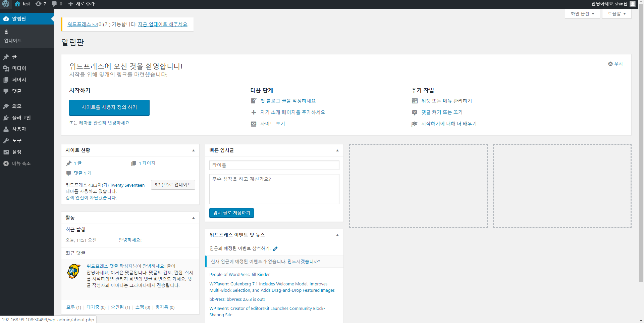Expand the 도움말 help dropdown

click(616, 14)
